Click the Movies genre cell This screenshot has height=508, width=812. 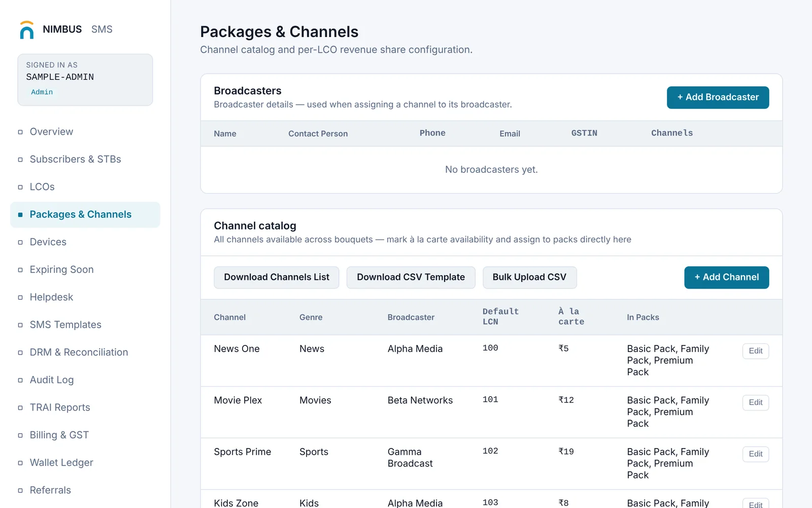(315, 400)
